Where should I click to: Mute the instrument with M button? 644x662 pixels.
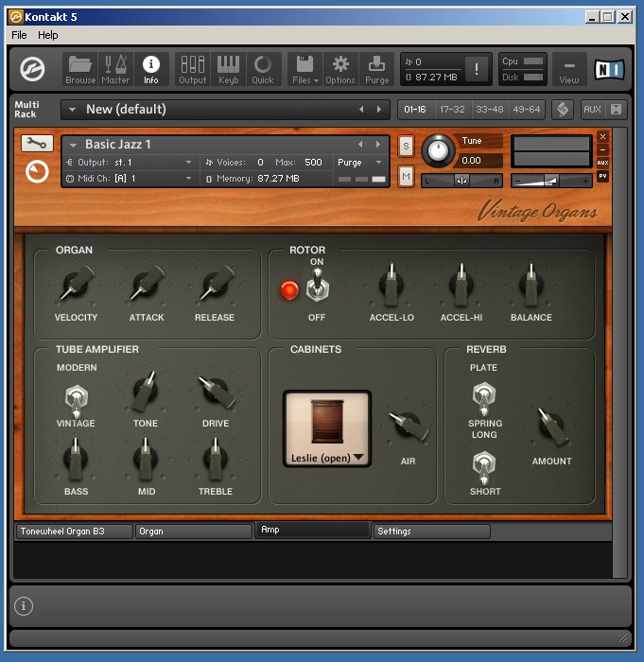[406, 175]
